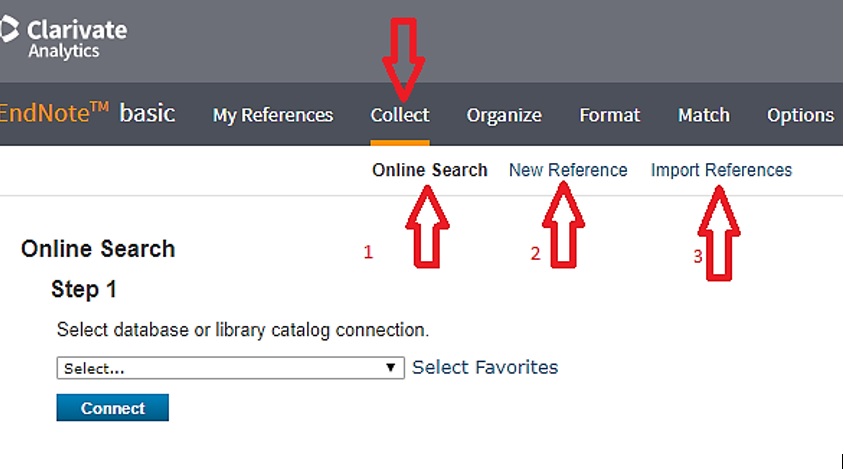Image resolution: width=844 pixels, height=469 pixels.
Task: Click the red arrow above Collect
Action: 404,59
